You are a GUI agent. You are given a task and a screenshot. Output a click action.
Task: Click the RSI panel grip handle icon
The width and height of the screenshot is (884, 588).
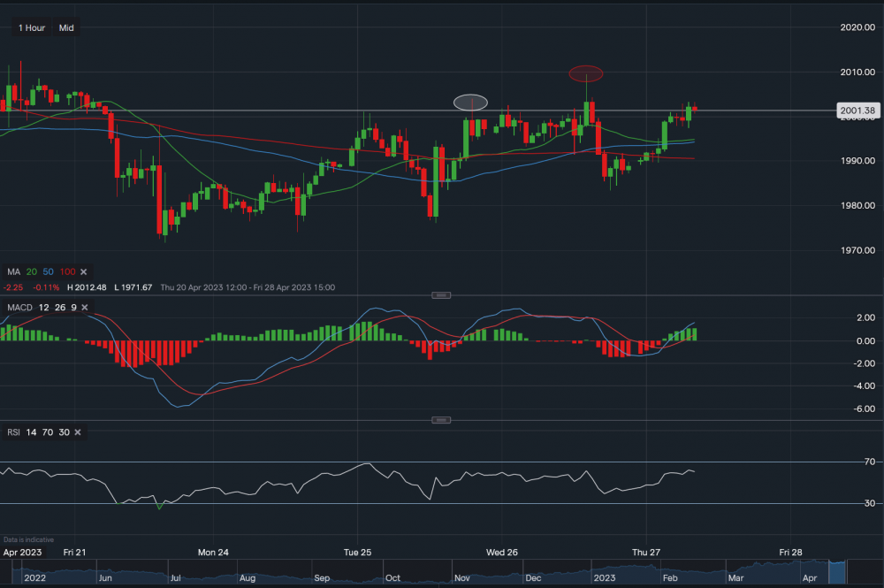439,419
